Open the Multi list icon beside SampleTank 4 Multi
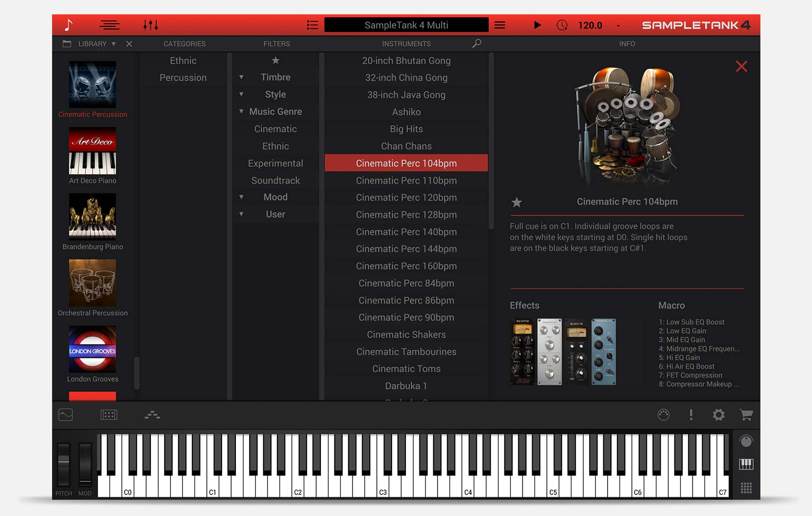 pyautogui.click(x=312, y=25)
